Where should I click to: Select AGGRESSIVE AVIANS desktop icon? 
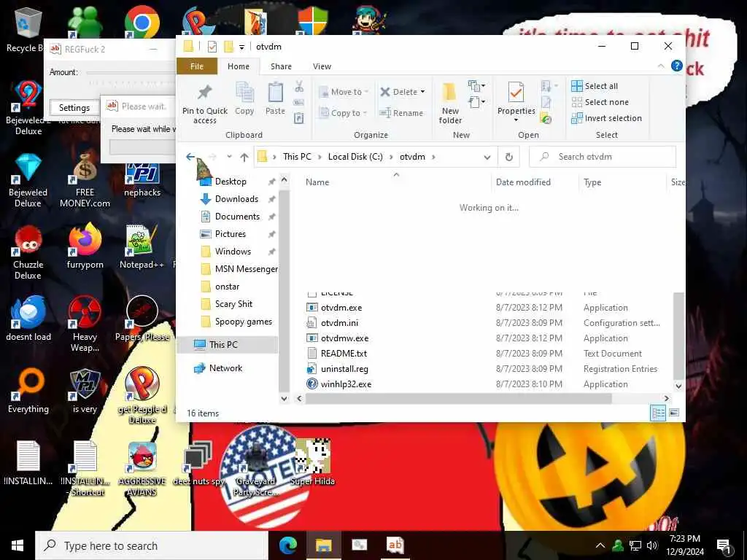(x=142, y=469)
